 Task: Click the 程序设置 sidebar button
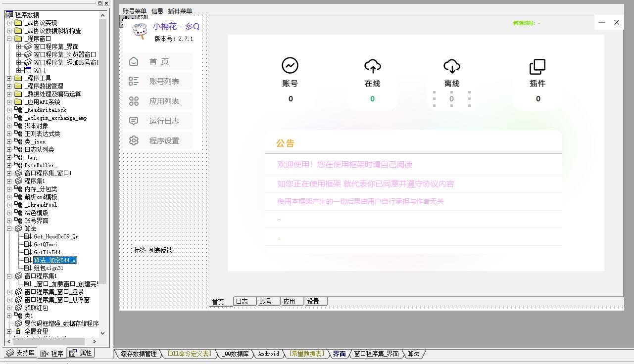coord(158,140)
